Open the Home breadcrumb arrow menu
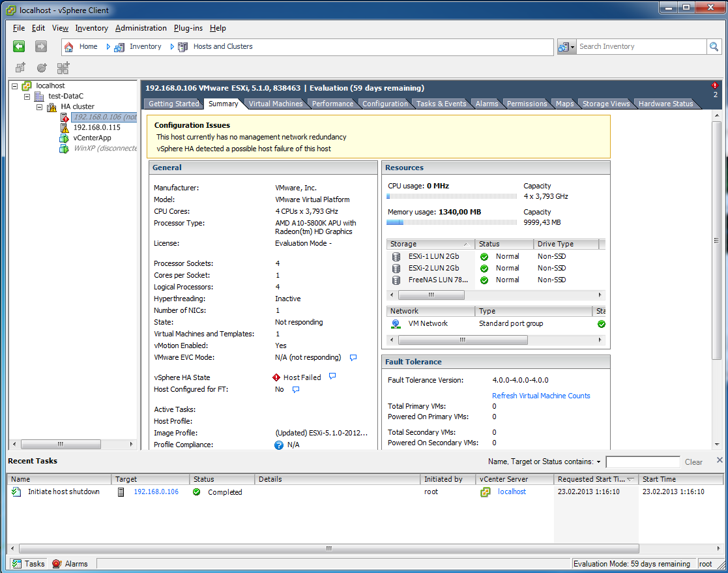Screen dimensions: 728x573 click(108, 47)
